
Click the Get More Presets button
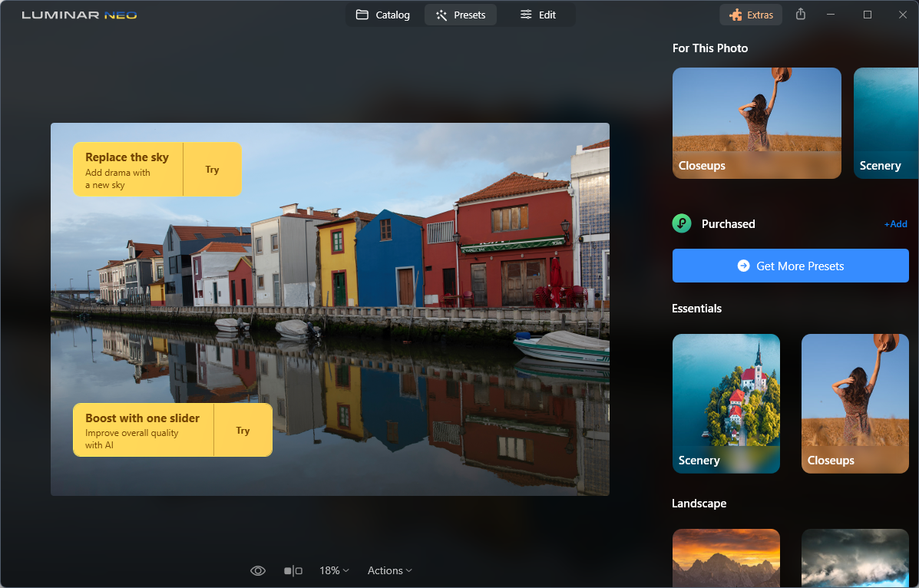pos(790,266)
